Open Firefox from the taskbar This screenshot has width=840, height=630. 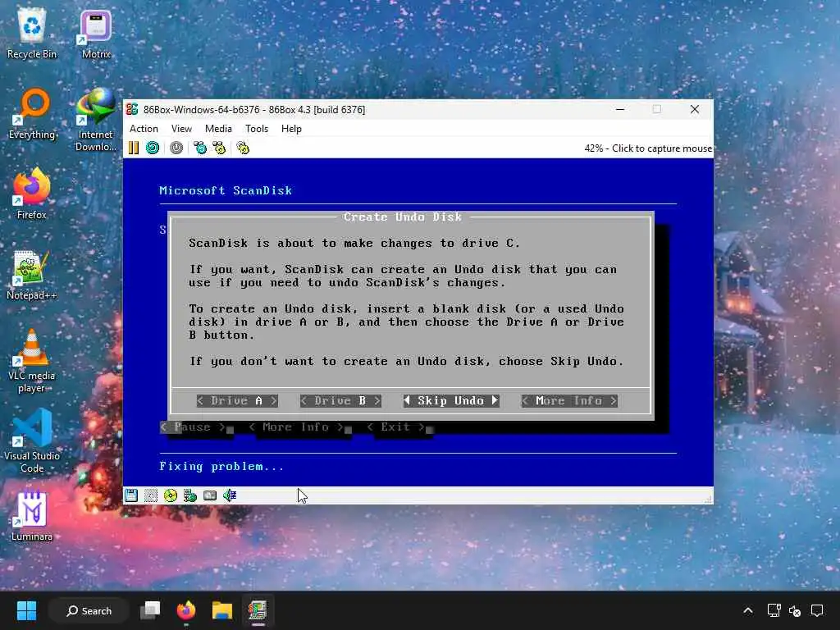[x=186, y=610]
